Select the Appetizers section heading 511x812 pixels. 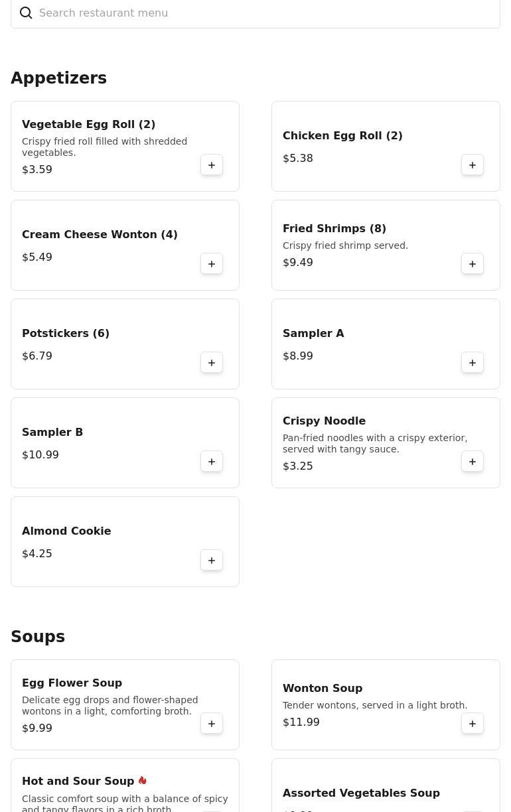point(58,78)
